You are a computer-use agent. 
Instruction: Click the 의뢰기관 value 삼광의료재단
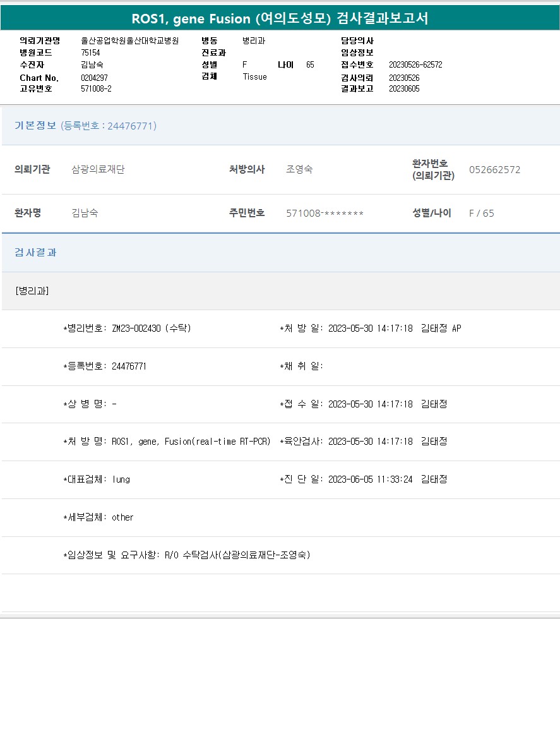coord(98,169)
